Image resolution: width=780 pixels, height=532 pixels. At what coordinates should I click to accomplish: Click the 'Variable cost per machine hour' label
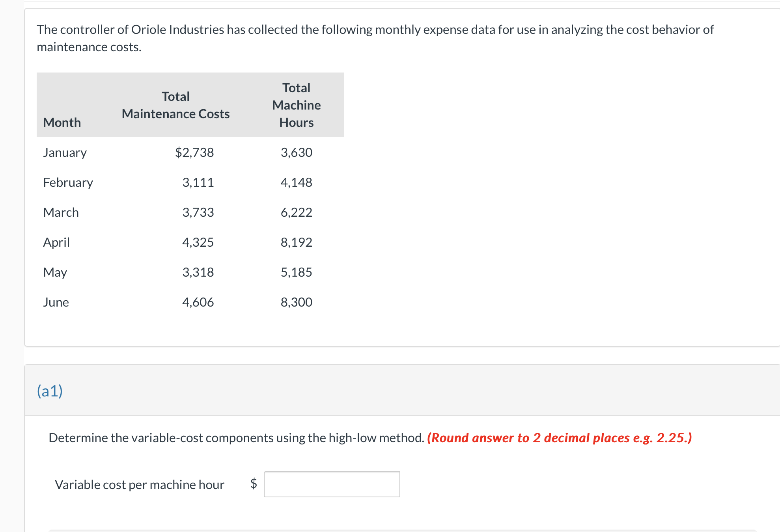140,485
